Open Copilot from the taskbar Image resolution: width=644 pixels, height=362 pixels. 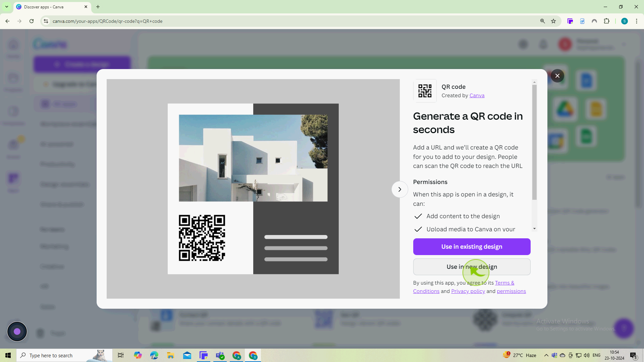[138, 355]
